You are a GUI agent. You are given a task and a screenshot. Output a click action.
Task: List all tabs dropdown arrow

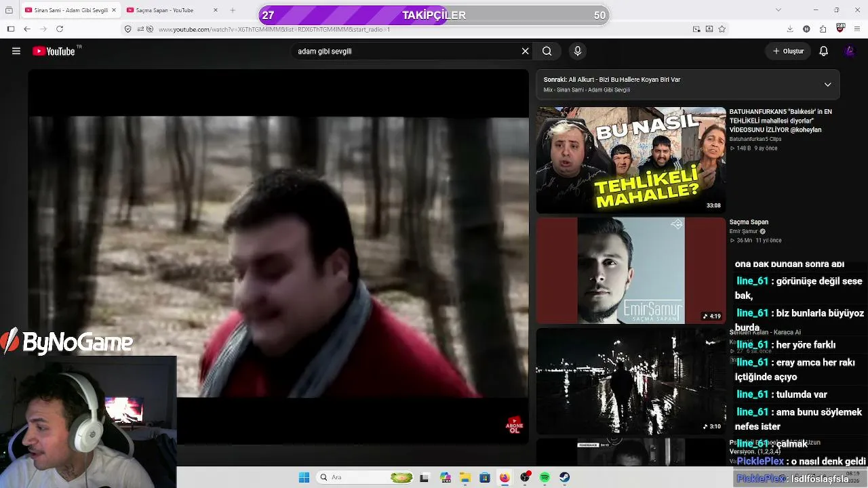[778, 10]
